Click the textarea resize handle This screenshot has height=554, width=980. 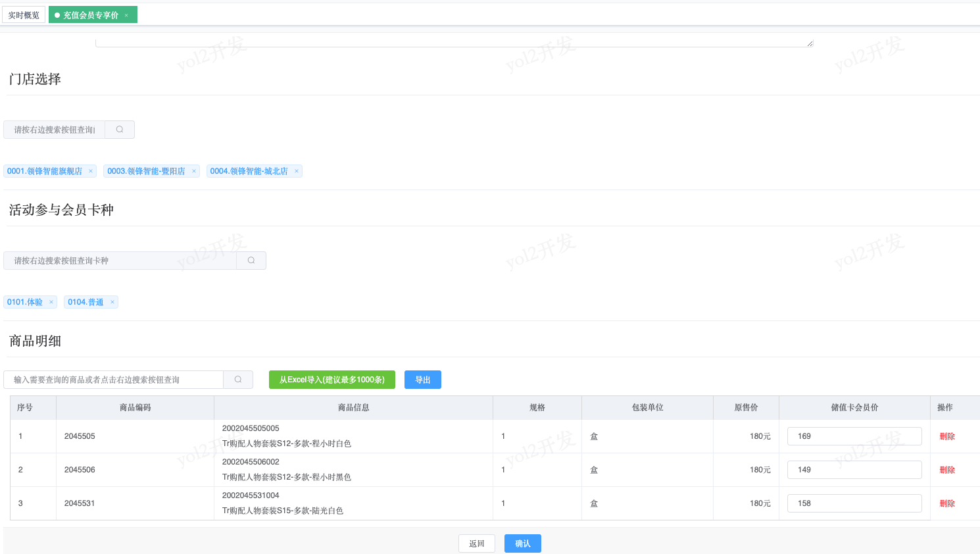(x=810, y=43)
